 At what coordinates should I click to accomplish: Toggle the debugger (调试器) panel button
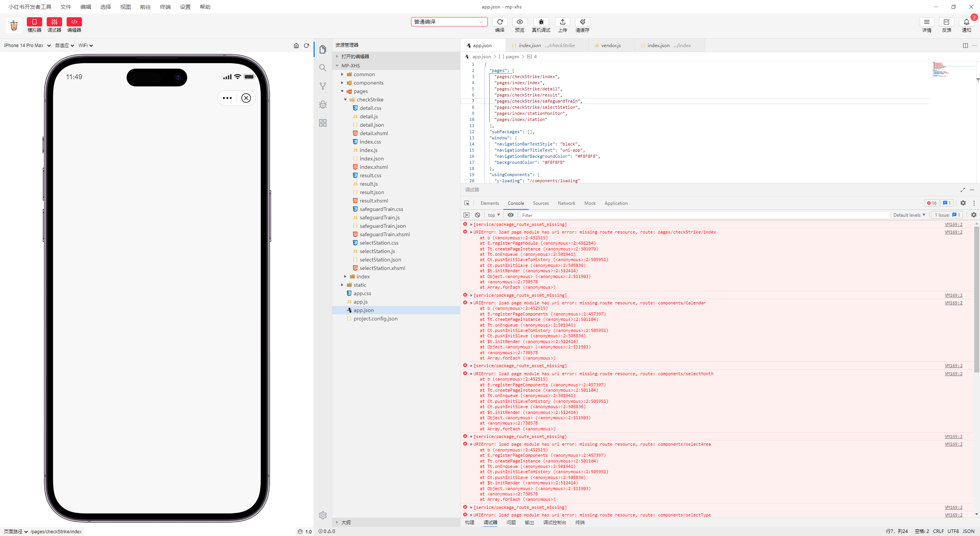[x=54, y=22]
